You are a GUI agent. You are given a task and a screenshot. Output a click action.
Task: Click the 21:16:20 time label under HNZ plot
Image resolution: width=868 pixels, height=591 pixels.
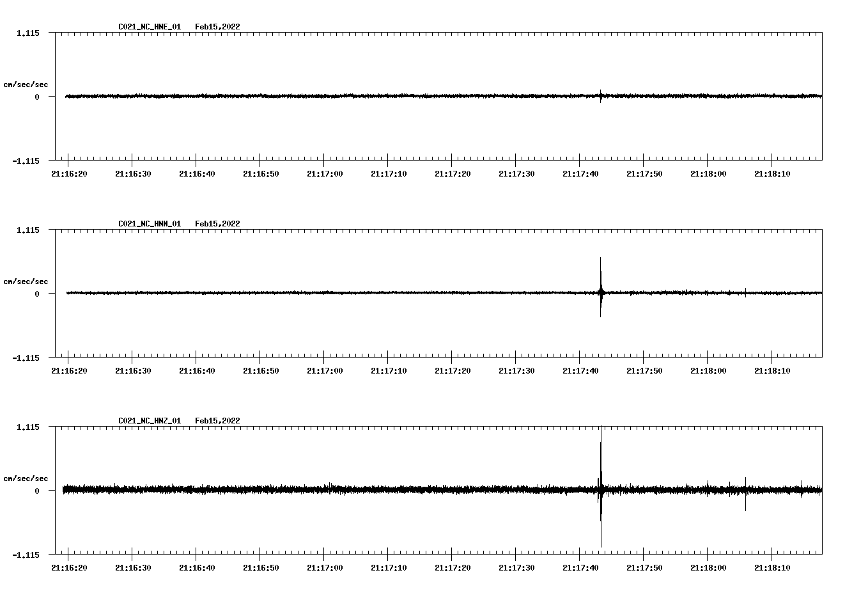(x=69, y=568)
